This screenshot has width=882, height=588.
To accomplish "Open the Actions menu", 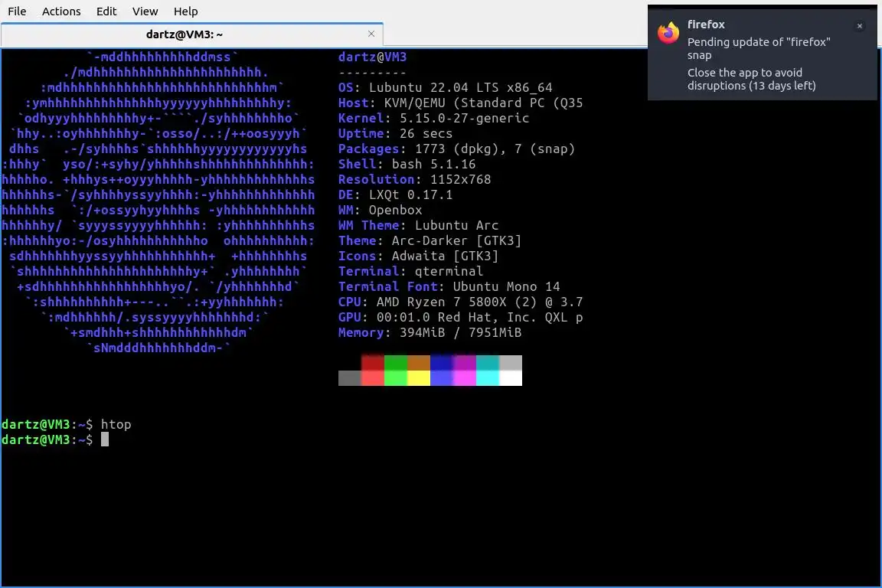I will point(61,11).
